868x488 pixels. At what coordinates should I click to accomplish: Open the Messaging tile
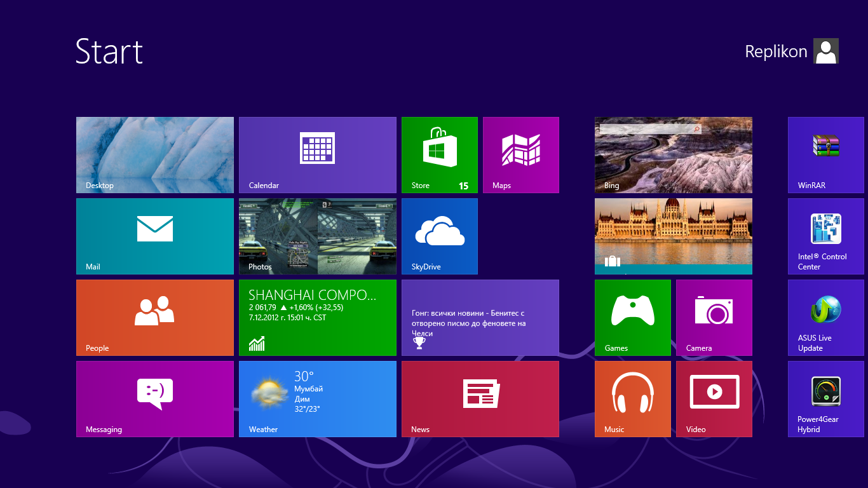[x=154, y=398]
